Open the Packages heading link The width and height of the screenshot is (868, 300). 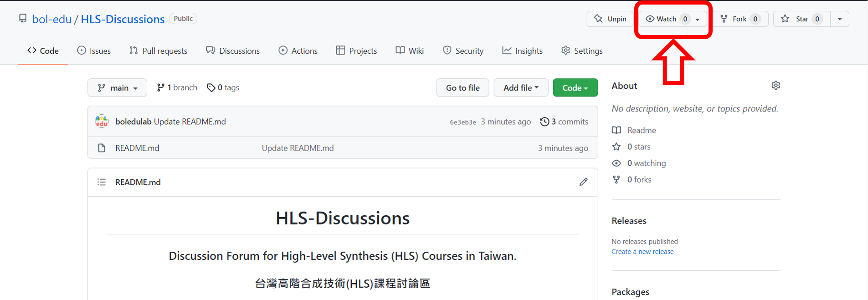631,292
